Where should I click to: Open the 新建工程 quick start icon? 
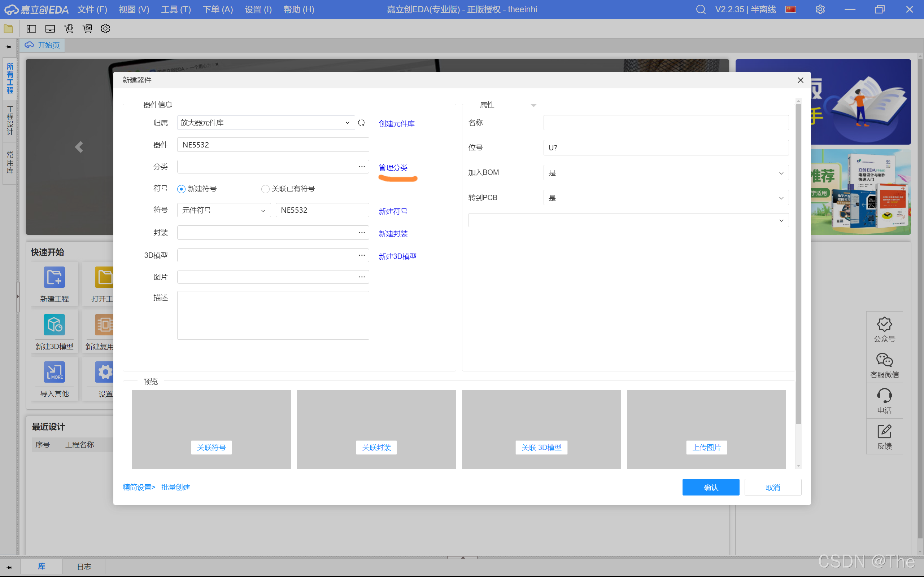point(54,277)
